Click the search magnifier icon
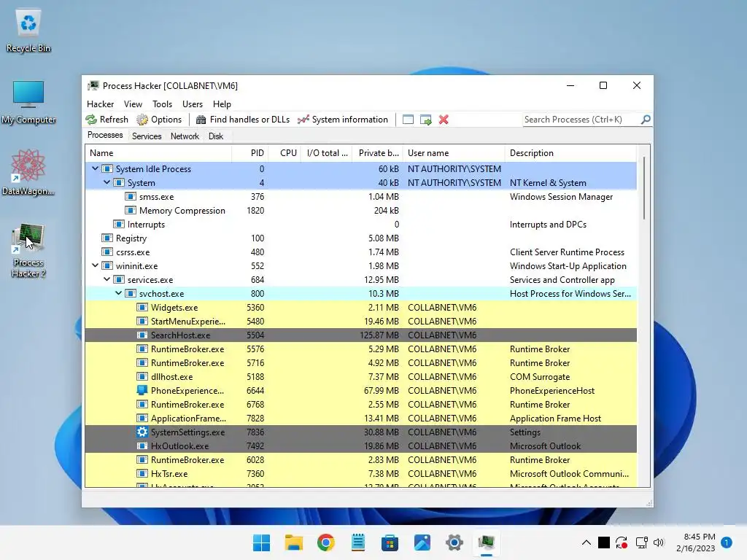747x560 pixels. (x=646, y=120)
